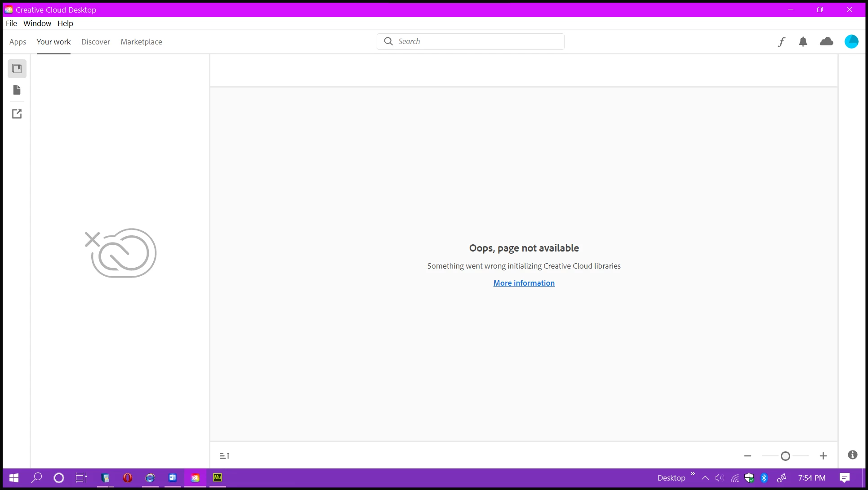Open the Libraries sidebar panel icon

click(x=17, y=69)
